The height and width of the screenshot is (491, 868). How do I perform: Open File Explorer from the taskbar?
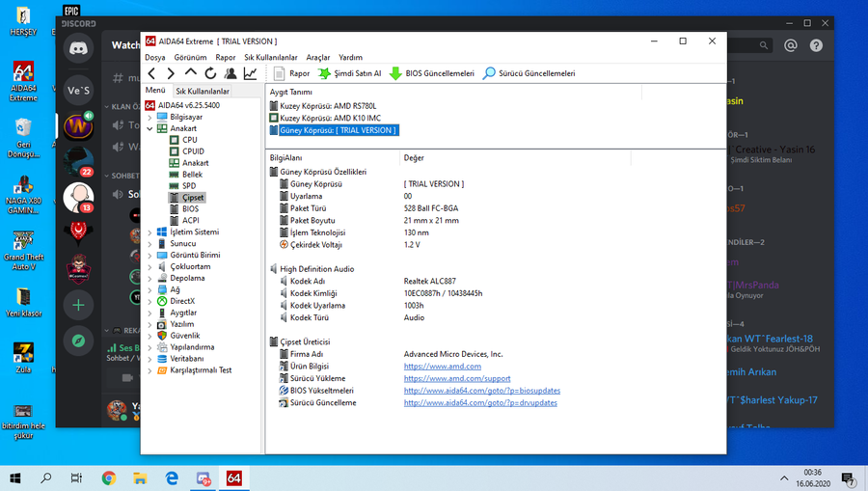pyautogui.click(x=140, y=477)
